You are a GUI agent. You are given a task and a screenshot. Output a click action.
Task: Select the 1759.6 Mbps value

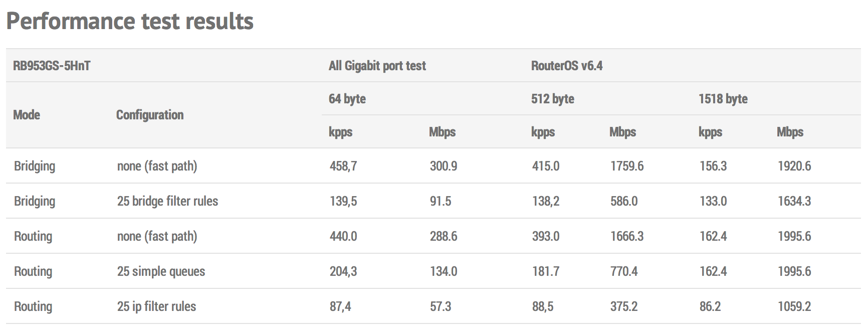(626, 166)
